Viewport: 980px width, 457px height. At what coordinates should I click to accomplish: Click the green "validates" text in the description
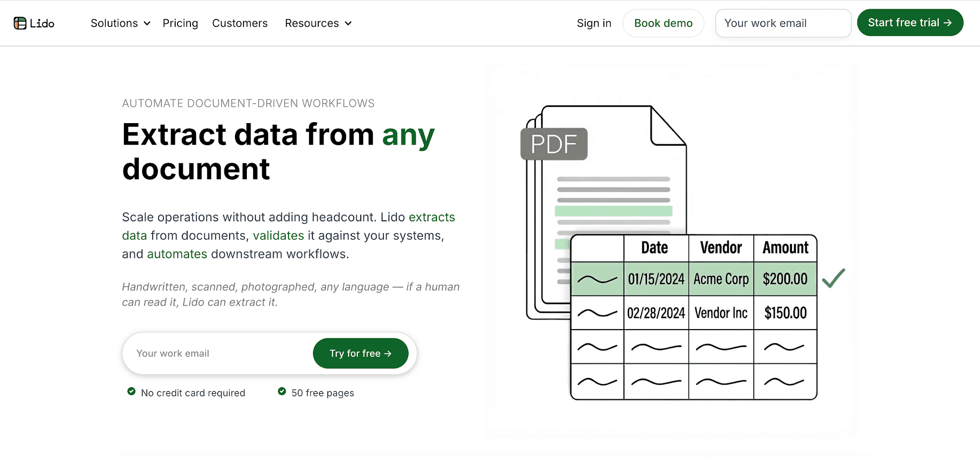(x=278, y=235)
